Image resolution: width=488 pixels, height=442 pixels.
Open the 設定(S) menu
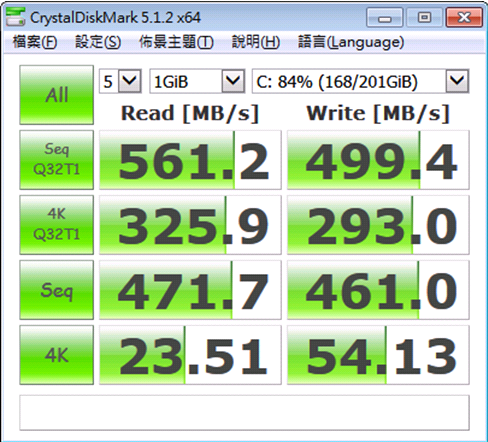[x=98, y=42]
